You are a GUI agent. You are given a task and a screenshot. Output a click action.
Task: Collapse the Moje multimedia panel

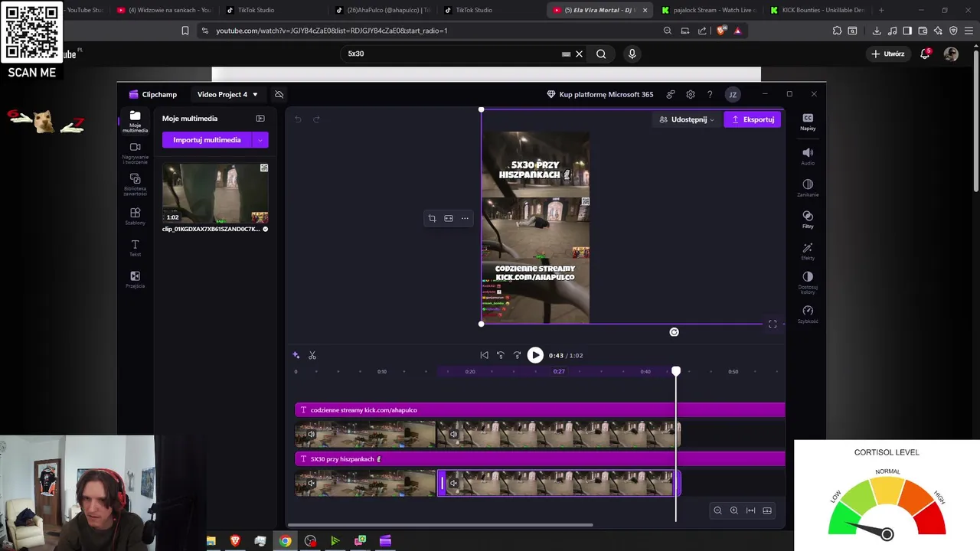260,119
